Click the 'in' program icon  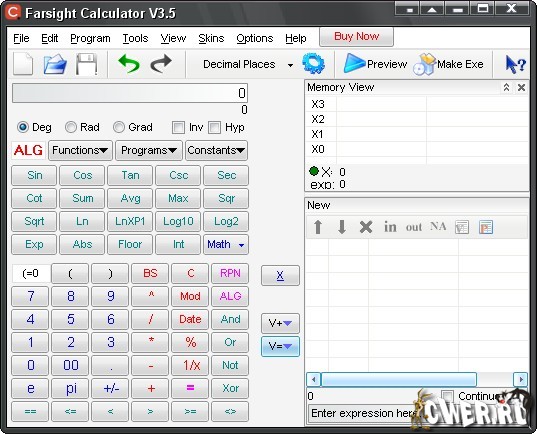click(x=390, y=227)
